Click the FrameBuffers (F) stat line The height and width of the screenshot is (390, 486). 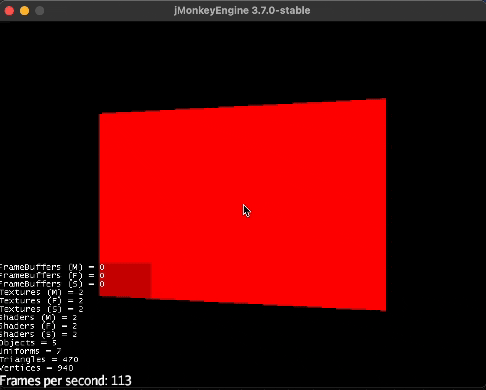(52, 275)
